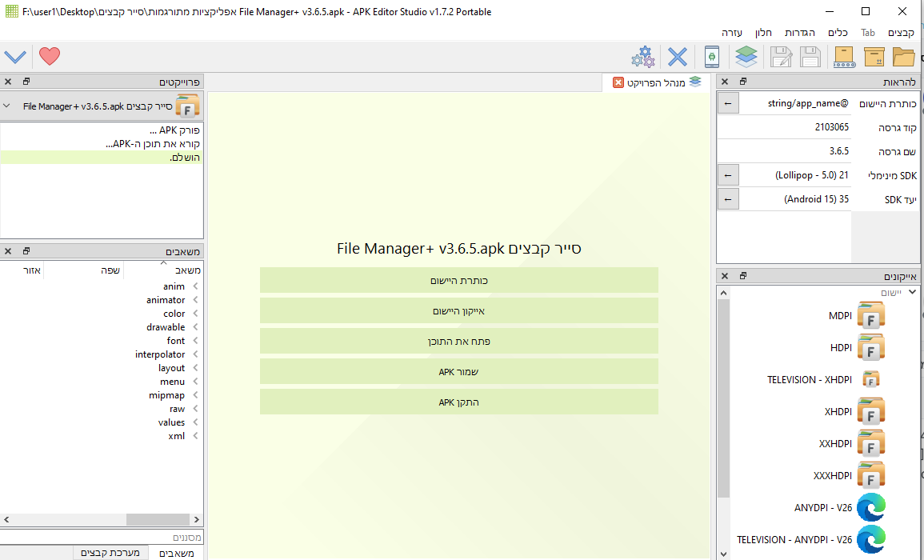The image size is (924, 560).
Task: Click the התקן APK button
Action: coord(458,402)
